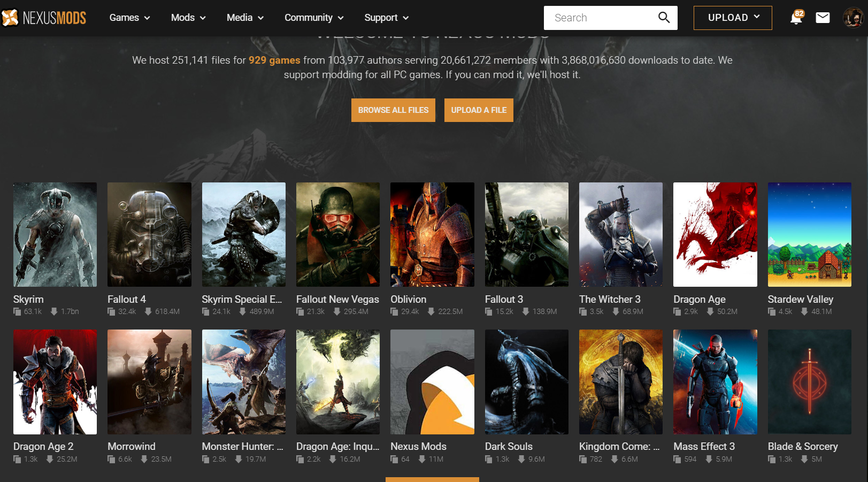Image resolution: width=868 pixels, height=482 pixels.
Task: Open the Dragon Age 2 cover thumbnail
Action: click(x=55, y=382)
